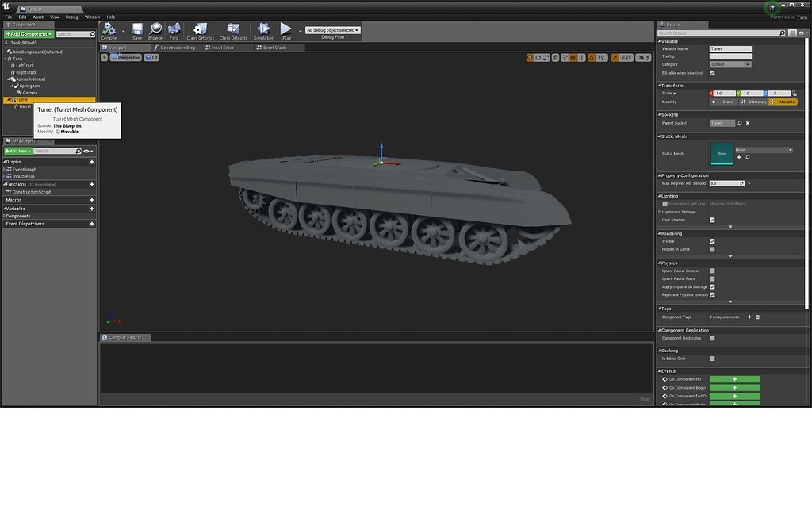Toggle the Editable when Inherited checkbox
Viewport: 812px width, 522px height.
click(x=712, y=73)
